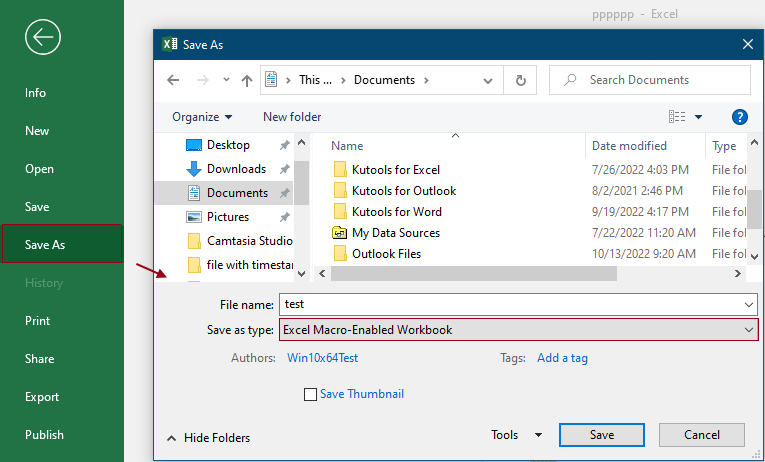Open the Tools dropdown menu
765x462 pixels.
516,436
